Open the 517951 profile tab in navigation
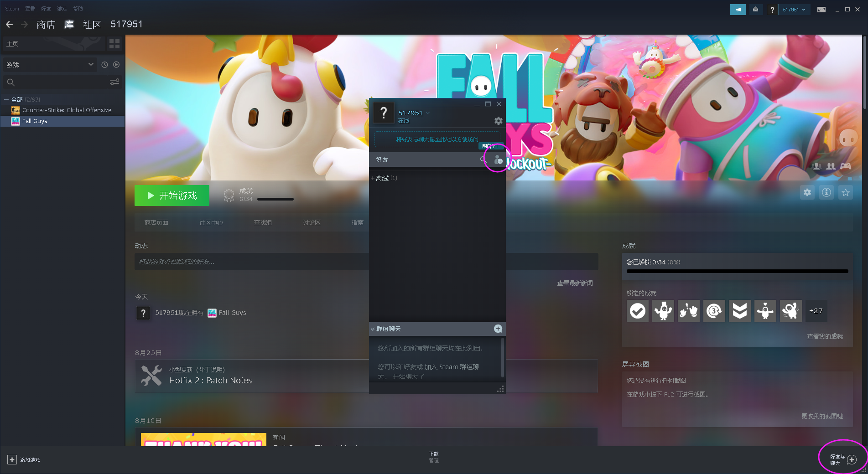 click(126, 24)
